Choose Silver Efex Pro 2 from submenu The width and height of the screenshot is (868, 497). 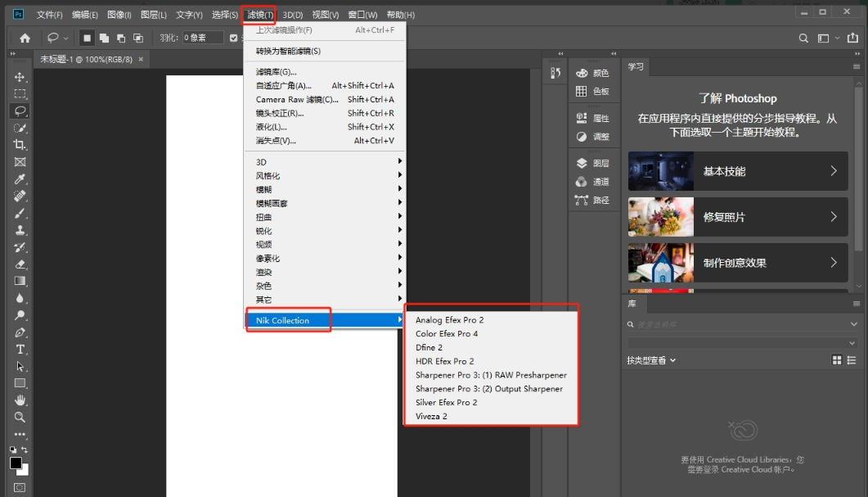pyautogui.click(x=446, y=402)
